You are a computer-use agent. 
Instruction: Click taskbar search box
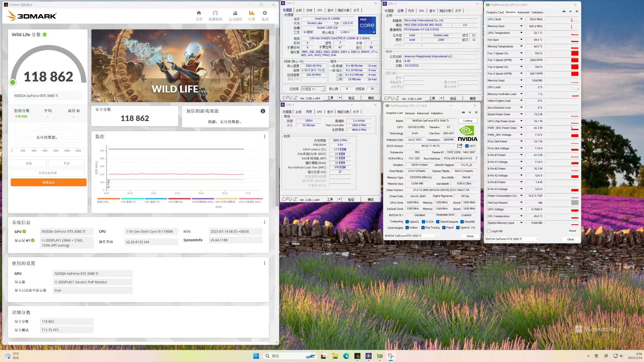point(291,356)
